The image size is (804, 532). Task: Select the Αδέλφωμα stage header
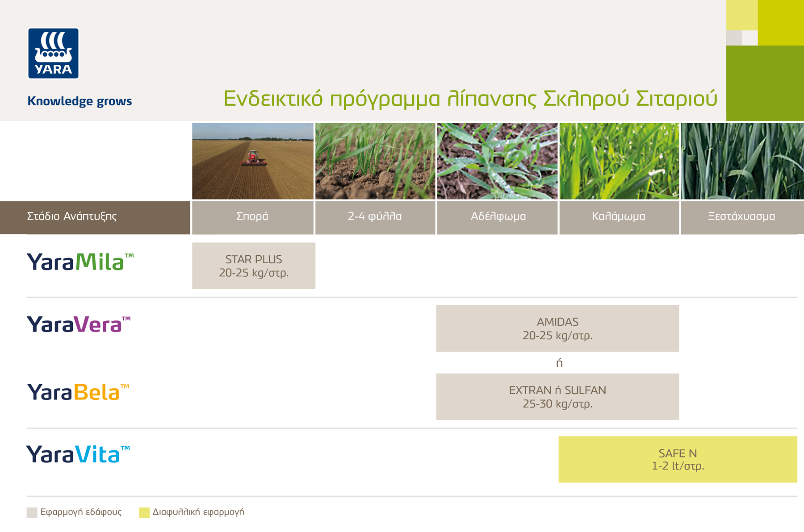pyautogui.click(x=497, y=217)
